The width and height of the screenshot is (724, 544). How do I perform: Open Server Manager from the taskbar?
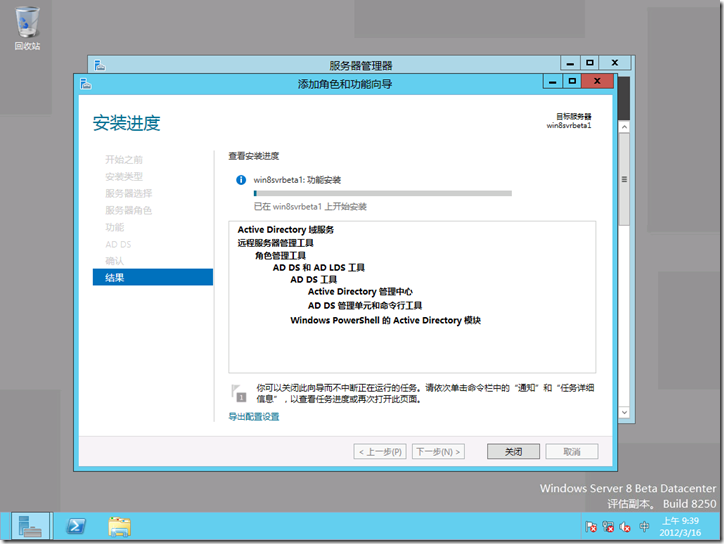pos(30,526)
